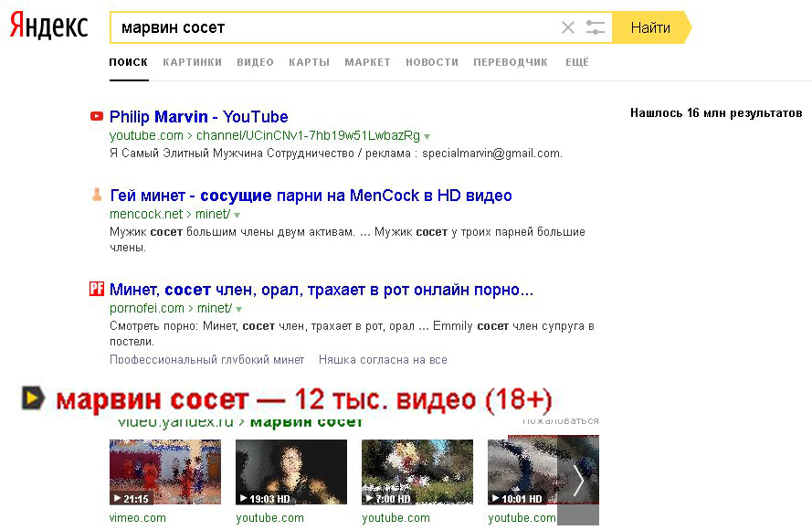Expand the Ещё menu

point(577,62)
